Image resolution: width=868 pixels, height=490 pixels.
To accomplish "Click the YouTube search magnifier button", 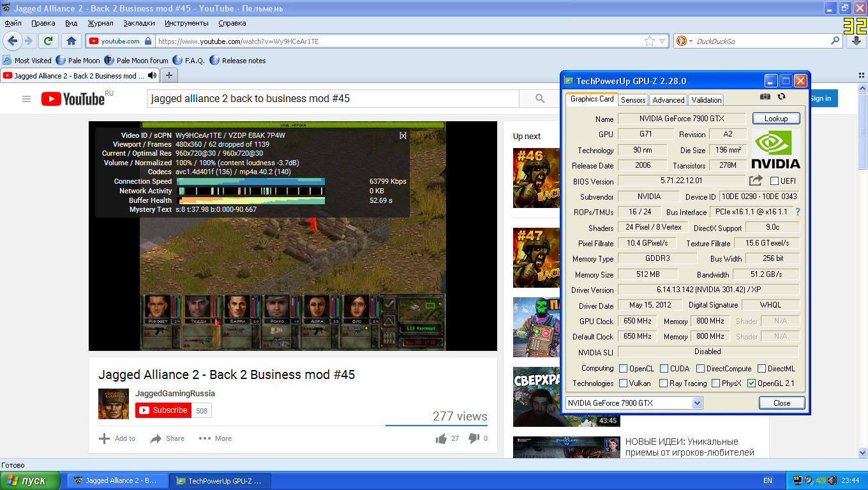I will click(x=540, y=98).
